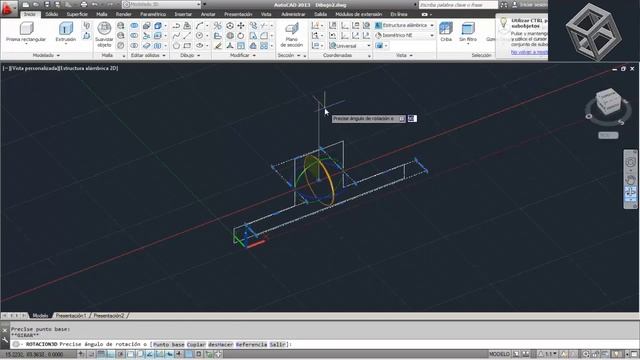Switch to the Render ribbon tab

pos(123,14)
